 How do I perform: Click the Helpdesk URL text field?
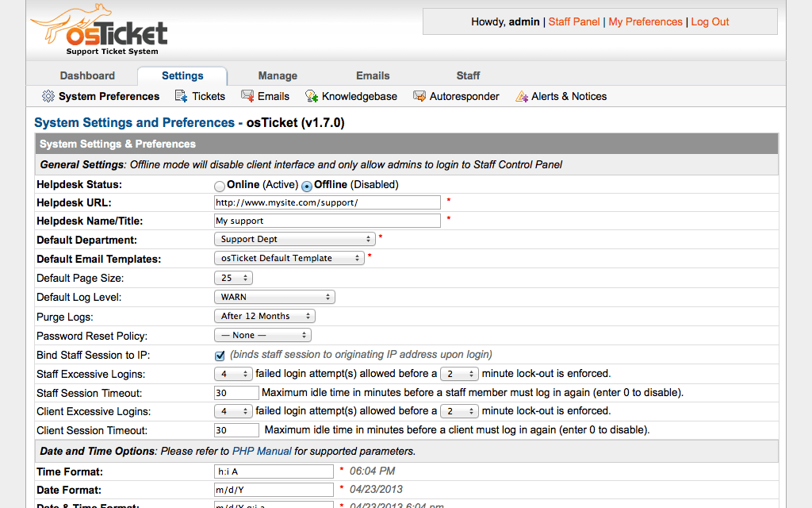327,202
